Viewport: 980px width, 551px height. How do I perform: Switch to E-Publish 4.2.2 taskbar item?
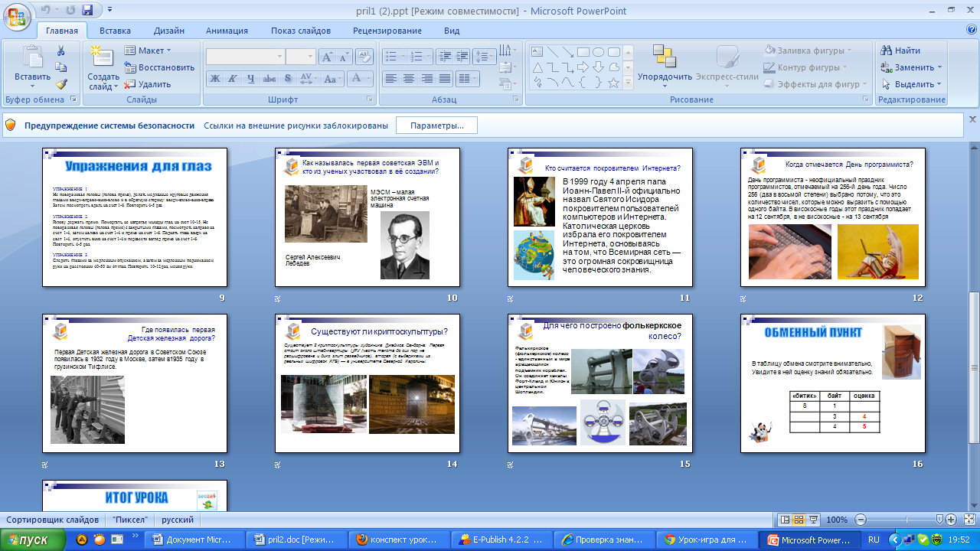tap(502, 540)
